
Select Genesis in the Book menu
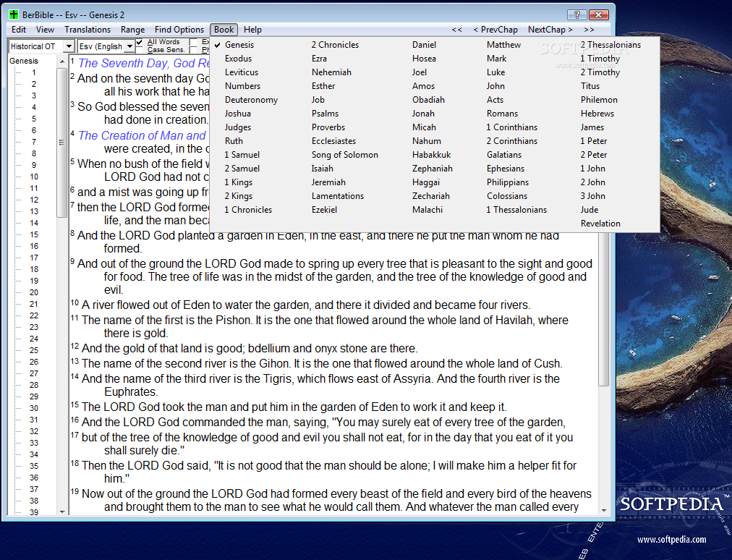(x=239, y=45)
